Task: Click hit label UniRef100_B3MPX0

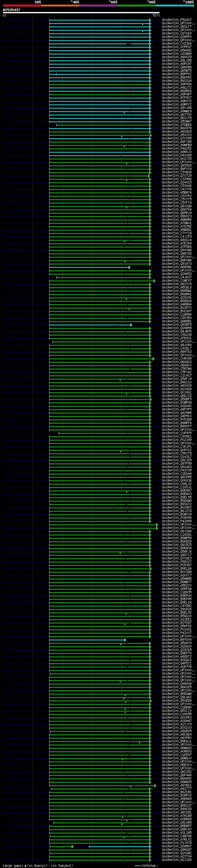Action: 177,796
